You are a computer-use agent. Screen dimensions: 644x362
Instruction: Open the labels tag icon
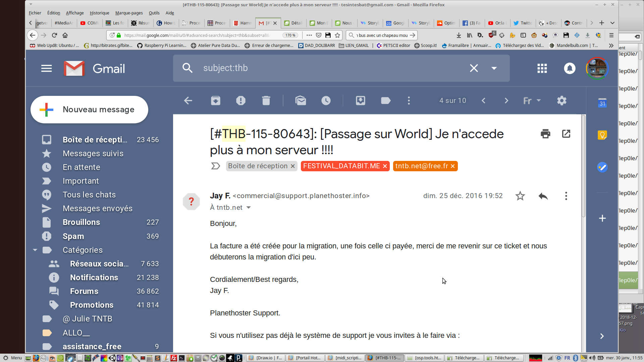click(x=386, y=101)
